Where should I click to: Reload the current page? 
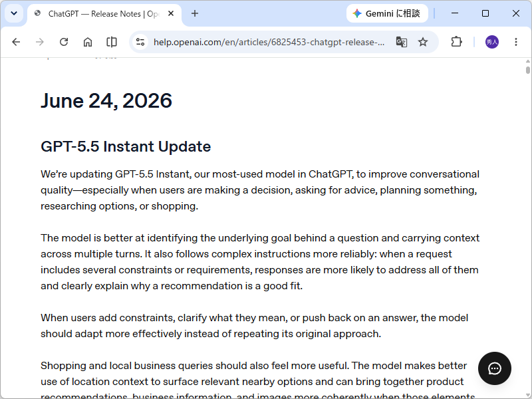[x=64, y=42]
